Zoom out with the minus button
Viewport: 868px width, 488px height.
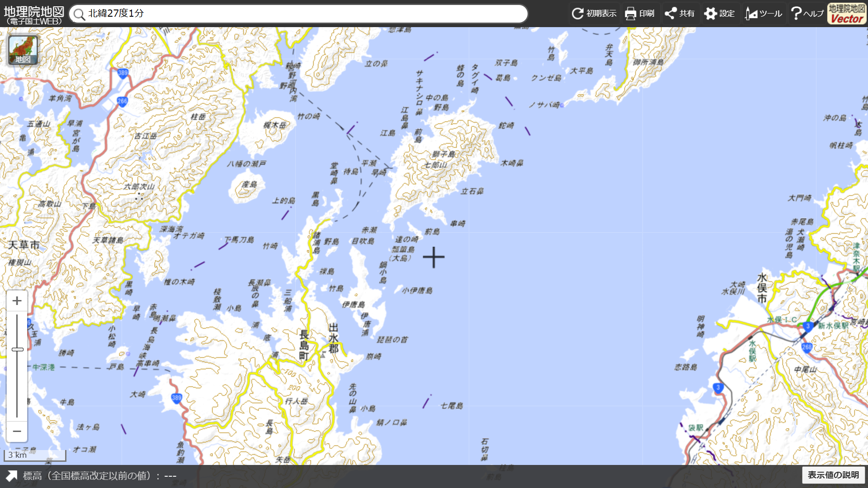tap(17, 431)
